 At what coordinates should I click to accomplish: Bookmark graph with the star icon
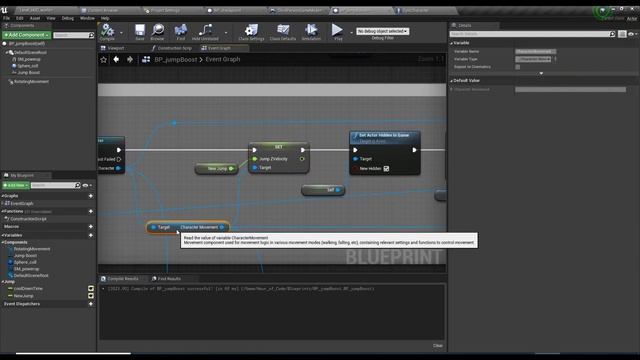coord(104,60)
